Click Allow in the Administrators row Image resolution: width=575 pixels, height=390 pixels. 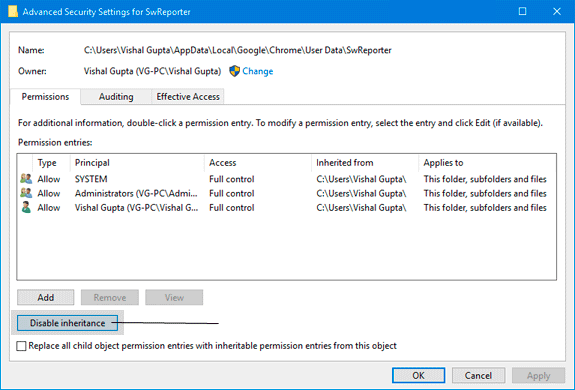click(x=48, y=193)
